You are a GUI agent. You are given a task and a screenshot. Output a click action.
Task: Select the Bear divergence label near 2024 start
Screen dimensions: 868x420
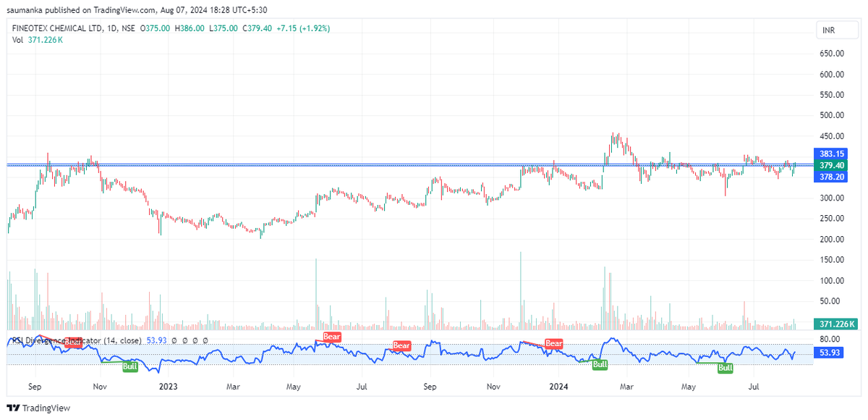click(554, 343)
